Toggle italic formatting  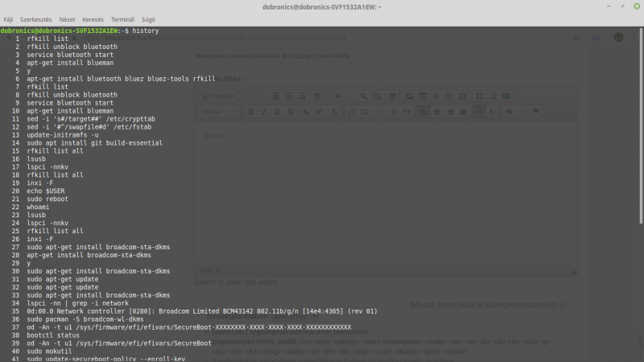[x=264, y=112]
